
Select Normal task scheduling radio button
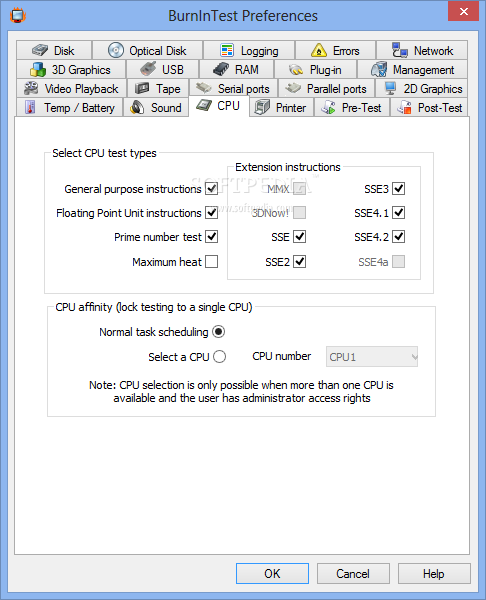click(x=219, y=331)
